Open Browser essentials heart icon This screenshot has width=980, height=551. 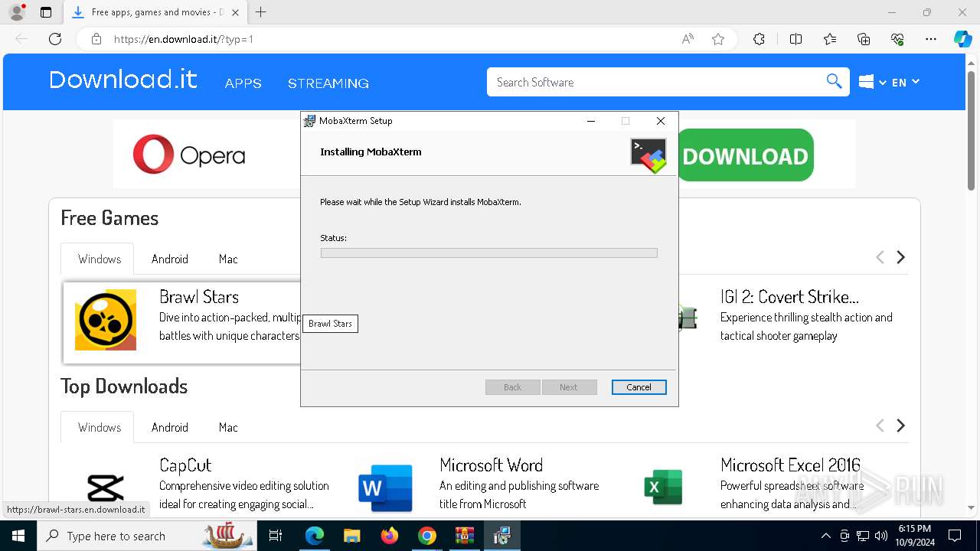(897, 39)
